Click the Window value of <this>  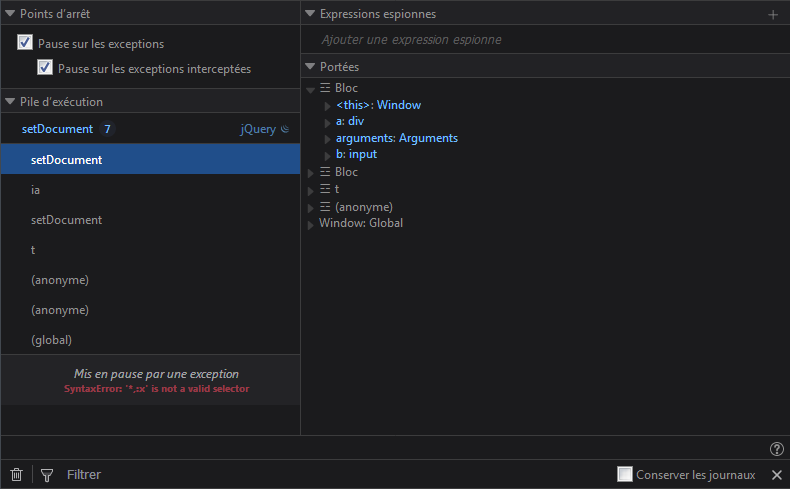coord(399,105)
